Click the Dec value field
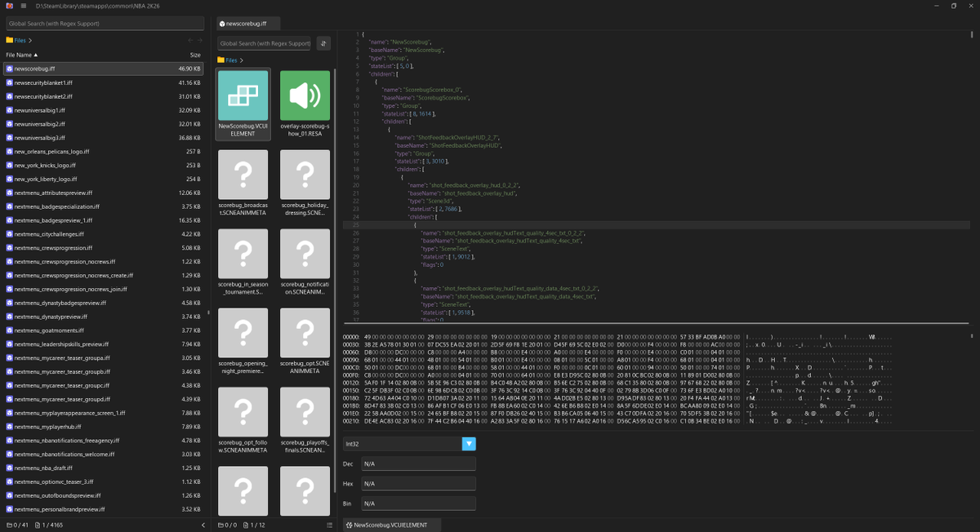980x532 pixels. 418,463
